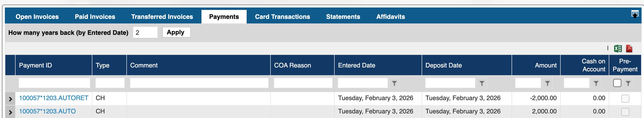Export payments grid to Excel

click(x=618, y=49)
